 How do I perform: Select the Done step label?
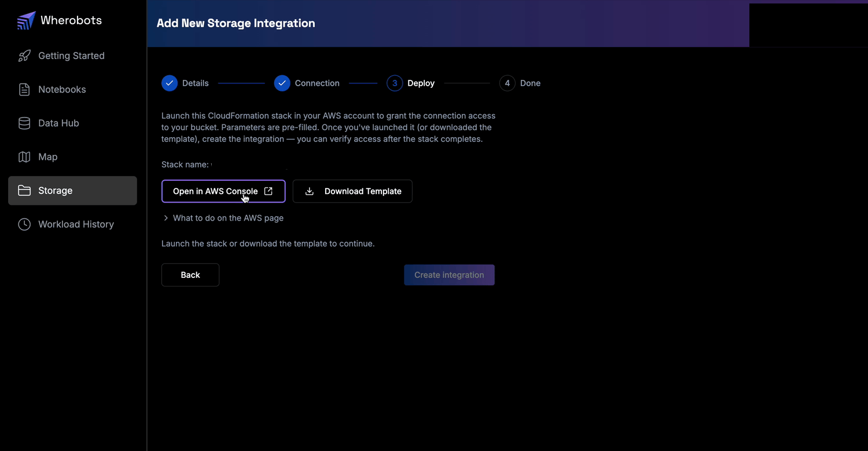point(530,83)
